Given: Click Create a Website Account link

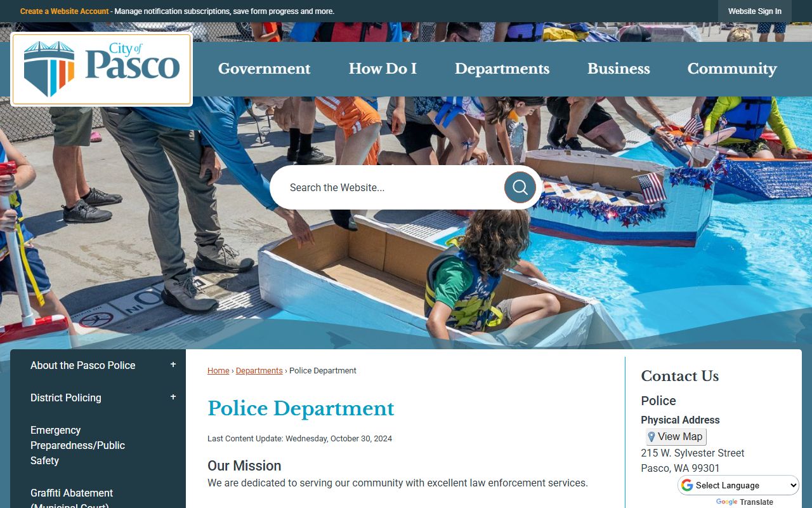Looking at the screenshot, I should click(65, 11).
